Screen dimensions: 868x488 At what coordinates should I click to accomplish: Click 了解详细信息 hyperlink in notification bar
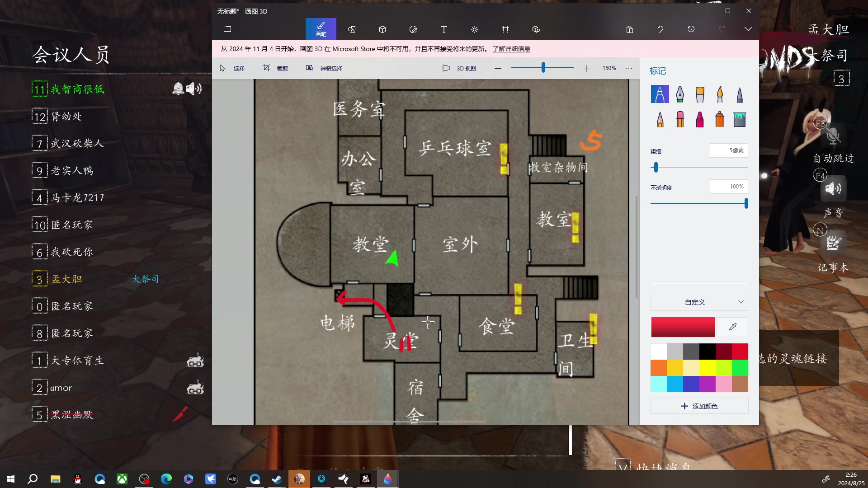click(x=511, y=48)
